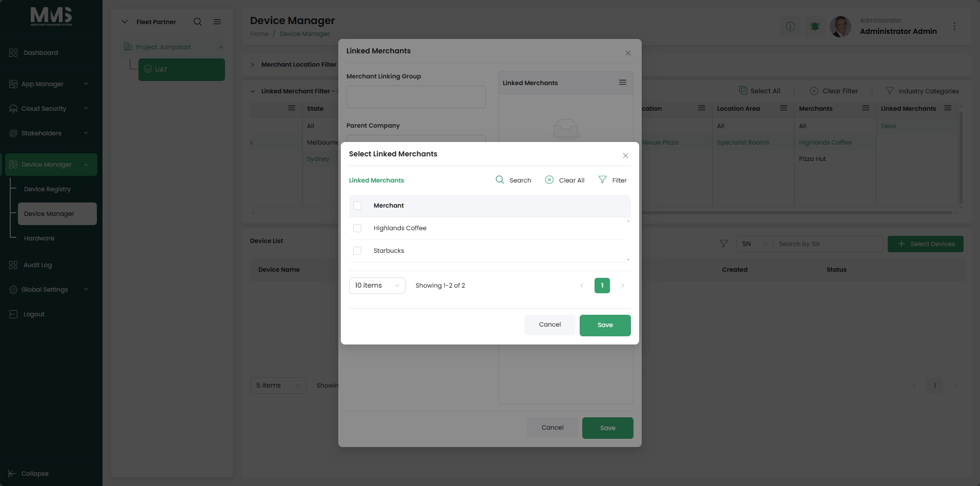The width and height of the screenshot is (980, 486).
Task: Select the UAT tree item
Action: (x=181, y=70)
